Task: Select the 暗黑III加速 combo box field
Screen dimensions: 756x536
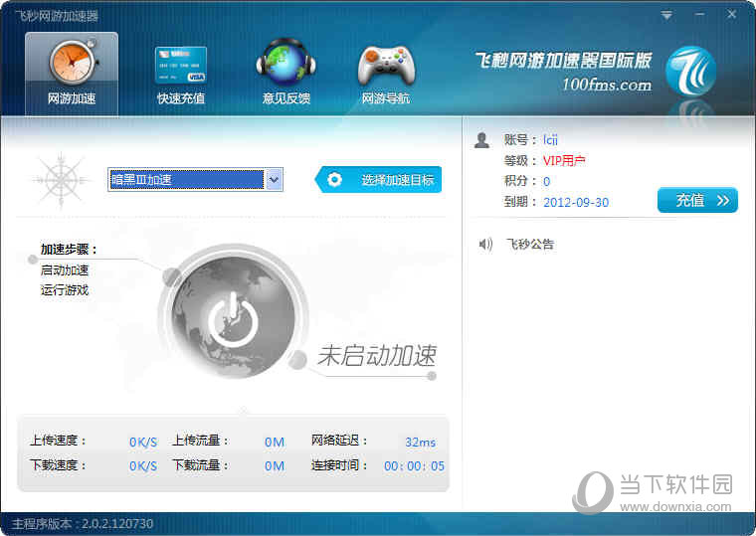Action: coord(195,180)
